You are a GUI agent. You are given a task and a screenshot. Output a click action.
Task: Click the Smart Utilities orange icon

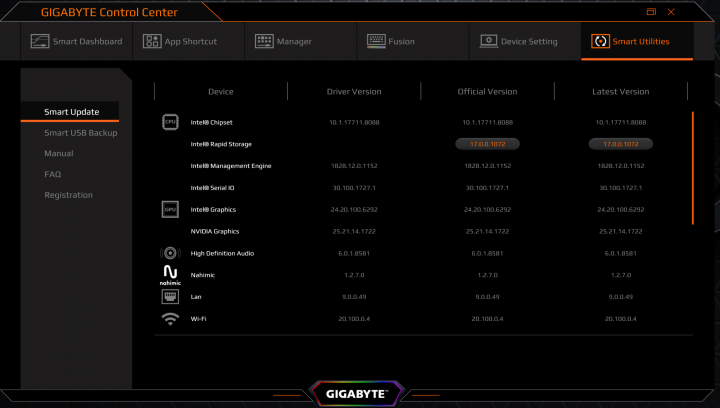(x=601, y=41)
